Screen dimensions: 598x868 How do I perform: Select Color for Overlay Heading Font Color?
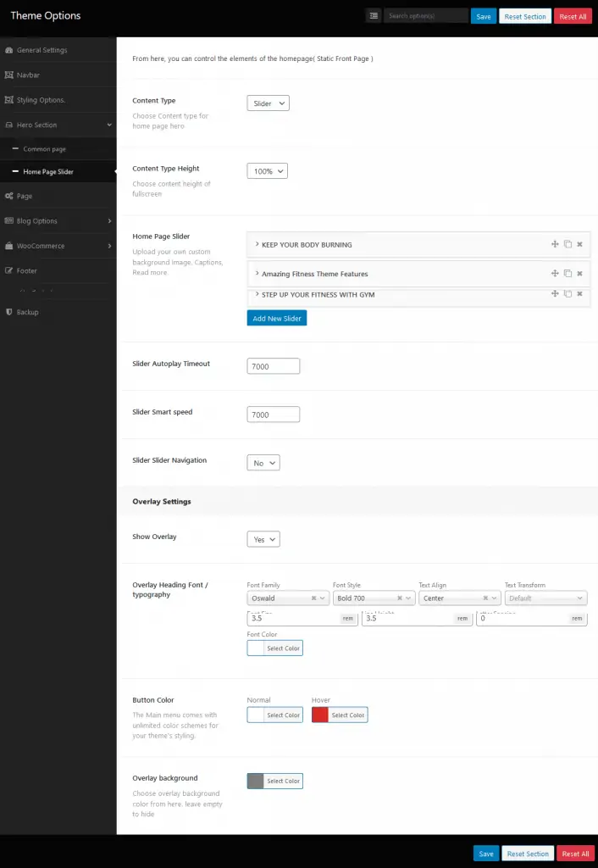275,648
